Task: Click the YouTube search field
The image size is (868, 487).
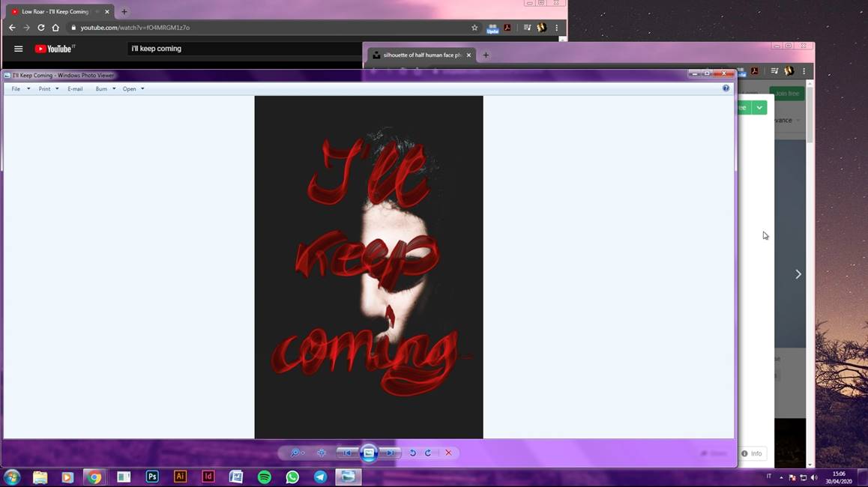Action: point(240,49)
